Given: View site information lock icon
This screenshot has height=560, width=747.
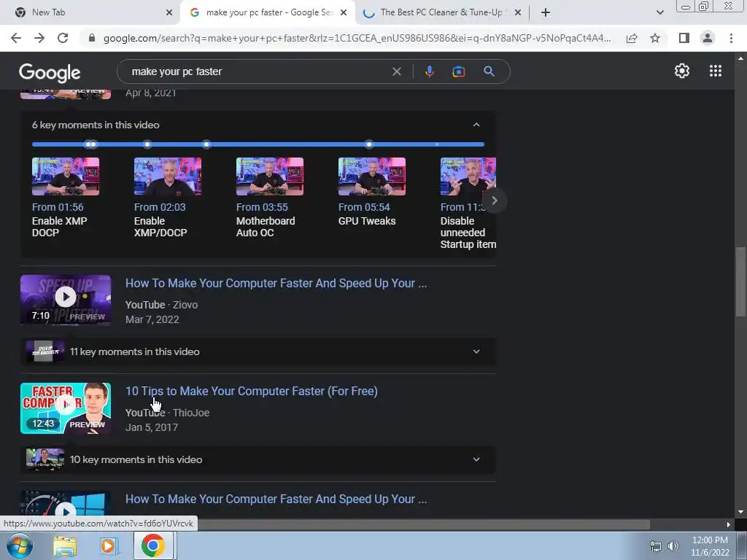Looking at the screenshot, I should tap(92, 38).
